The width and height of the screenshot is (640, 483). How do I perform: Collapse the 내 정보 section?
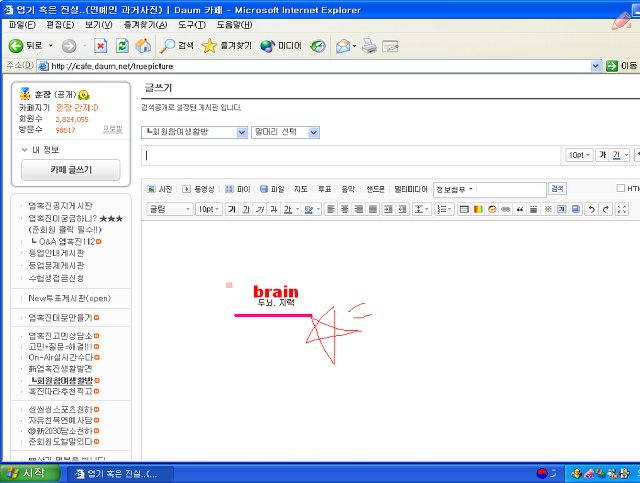pyautogui.click(x=24, y=150)
